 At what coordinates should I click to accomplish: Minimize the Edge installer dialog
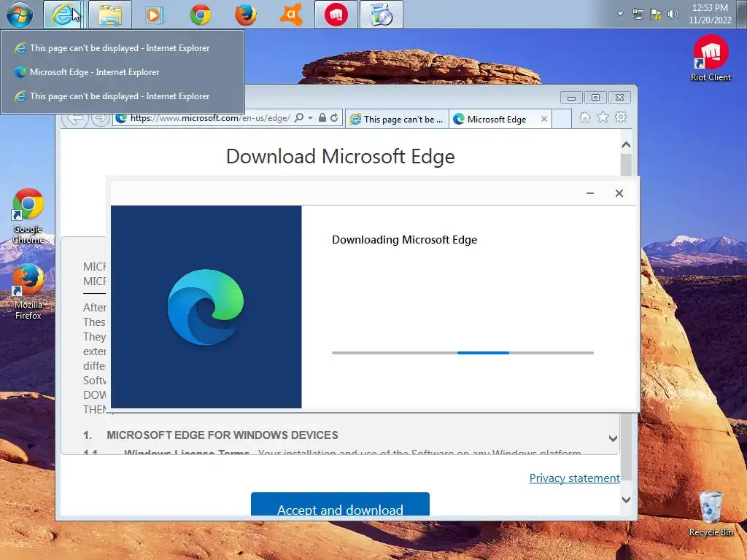pyautogui.click(x=589, y=192)
